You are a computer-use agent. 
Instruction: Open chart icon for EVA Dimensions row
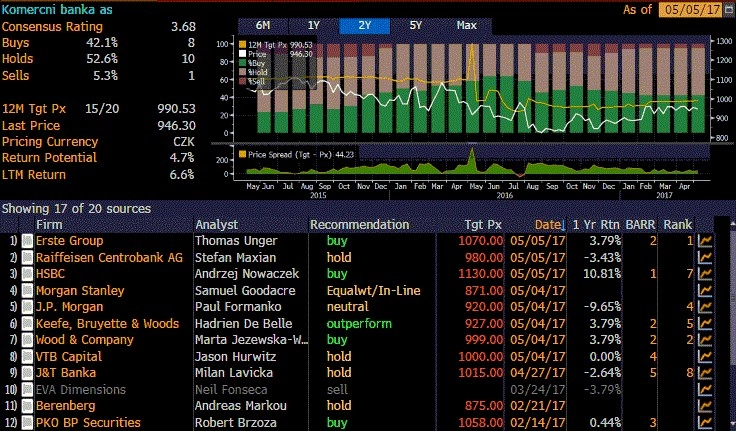coord(705,389)
